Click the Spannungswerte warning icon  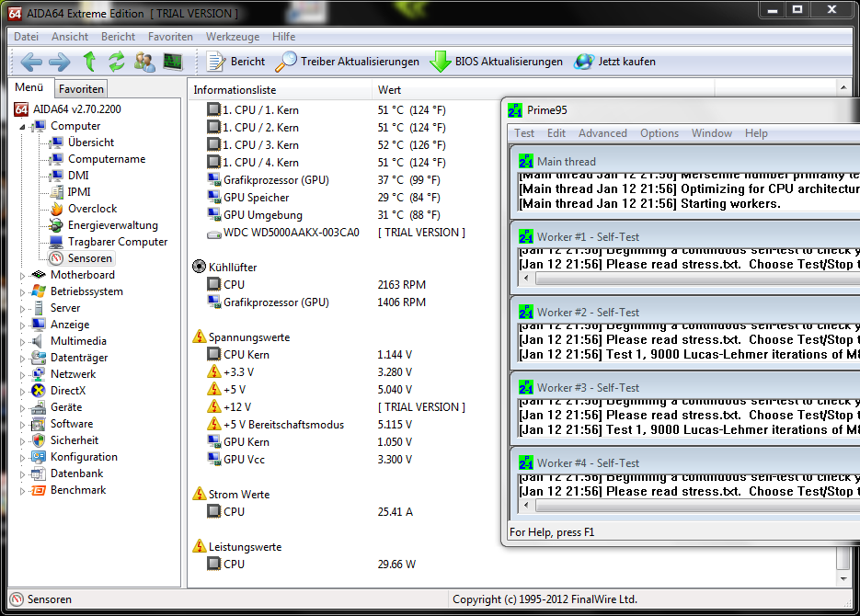pyautogui.click(x=199, y=337)
